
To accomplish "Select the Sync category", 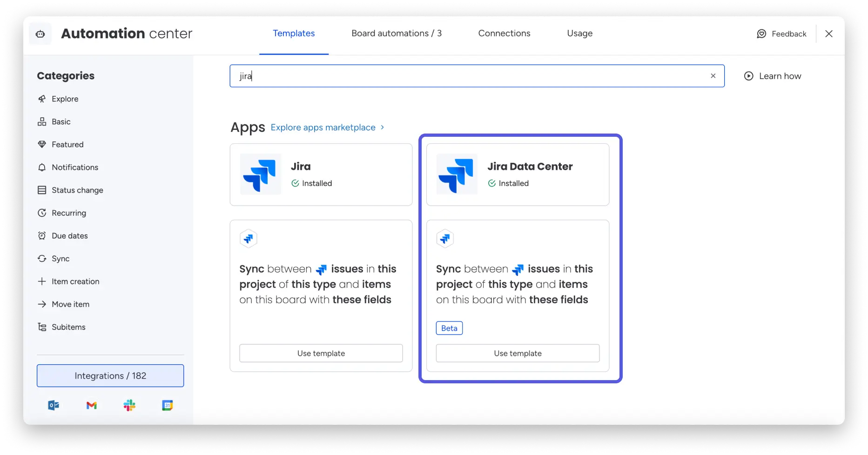I will [x=61, y=258].
